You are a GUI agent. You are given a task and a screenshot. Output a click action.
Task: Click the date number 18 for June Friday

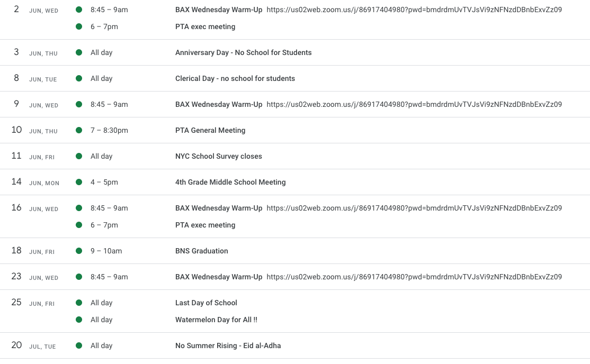[16, 250]
